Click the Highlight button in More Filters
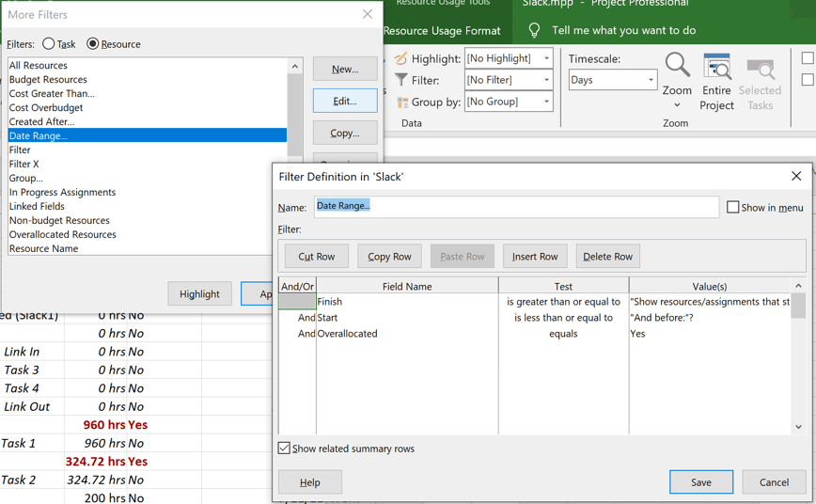The height and width of the screenshot is (504, 816). tap(199, 294)
